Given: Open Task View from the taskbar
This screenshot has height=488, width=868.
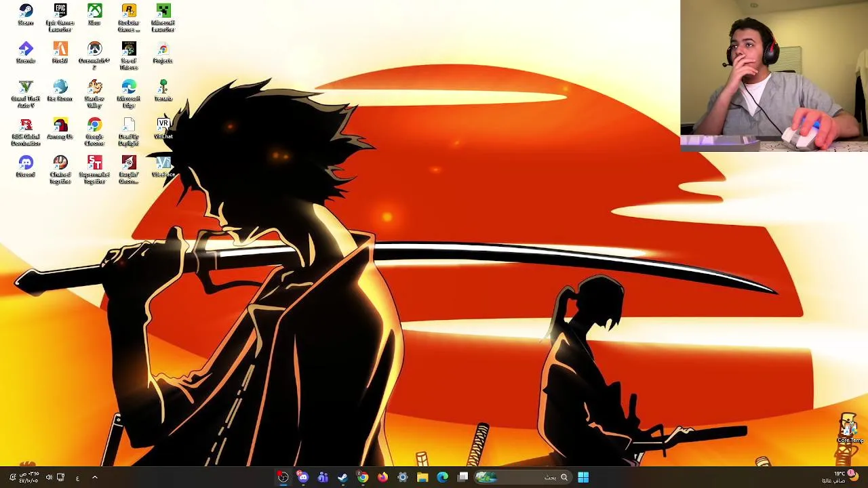Looking at the screenshot, I should pyautogui.click(x=462, y=477).
